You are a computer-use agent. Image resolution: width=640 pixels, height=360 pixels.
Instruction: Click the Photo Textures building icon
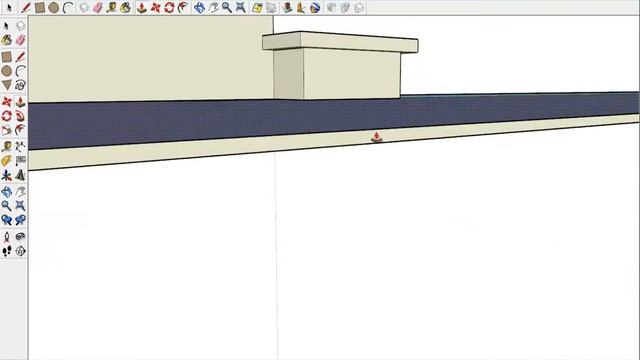301,7
